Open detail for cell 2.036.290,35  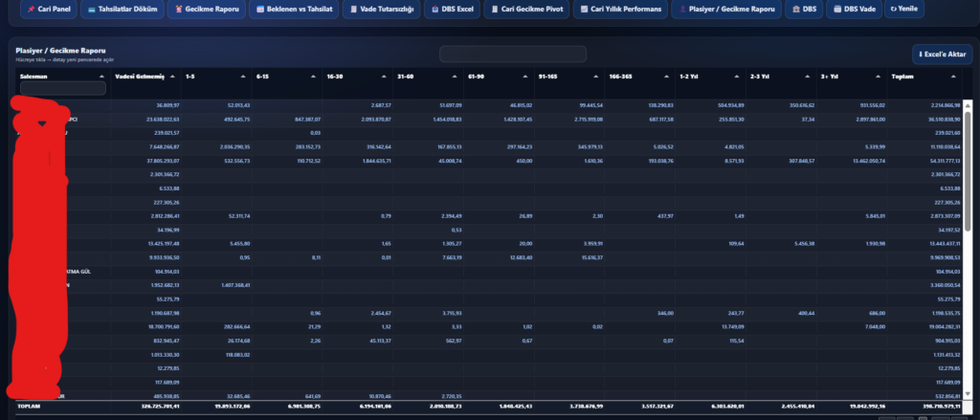[235, 147]
